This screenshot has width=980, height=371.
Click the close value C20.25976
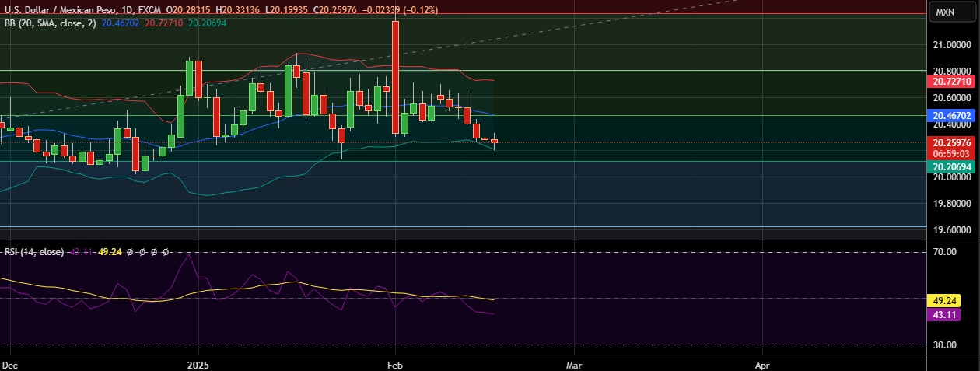[x=335, y=10]
